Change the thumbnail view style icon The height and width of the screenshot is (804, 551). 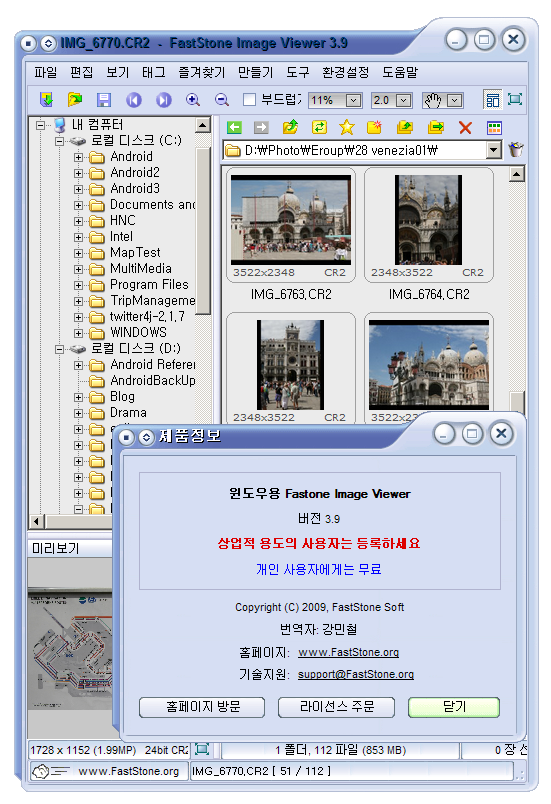pyautogui.click(x=494, y=127)
